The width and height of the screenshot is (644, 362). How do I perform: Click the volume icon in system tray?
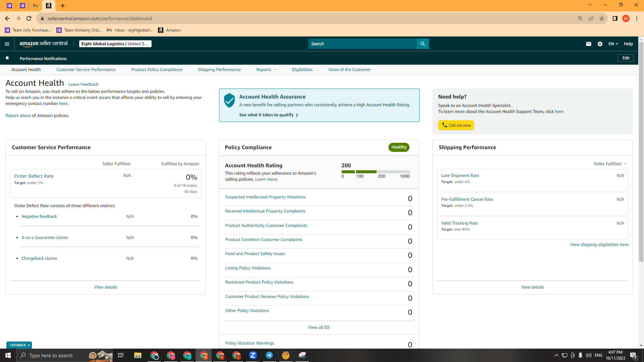tap(589, 355)
